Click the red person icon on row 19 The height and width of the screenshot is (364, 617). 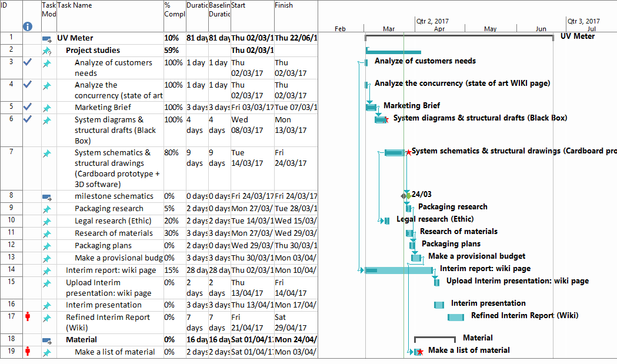(27, 352)
